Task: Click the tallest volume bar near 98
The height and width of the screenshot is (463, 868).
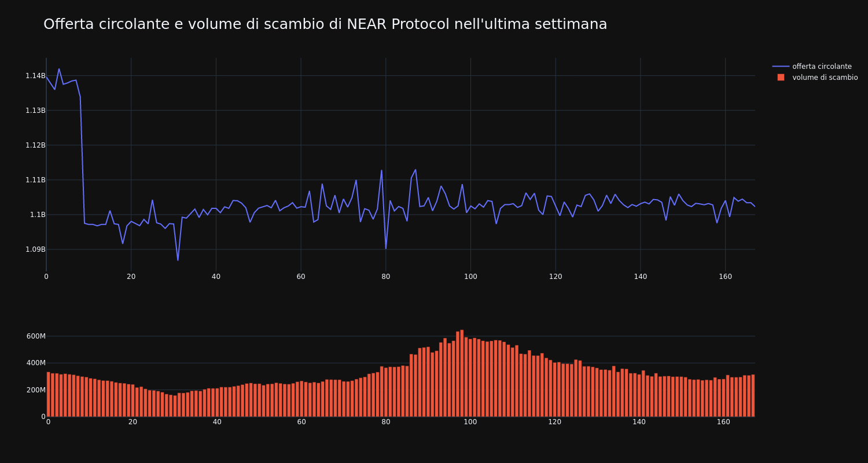Action: pos(462,373)
